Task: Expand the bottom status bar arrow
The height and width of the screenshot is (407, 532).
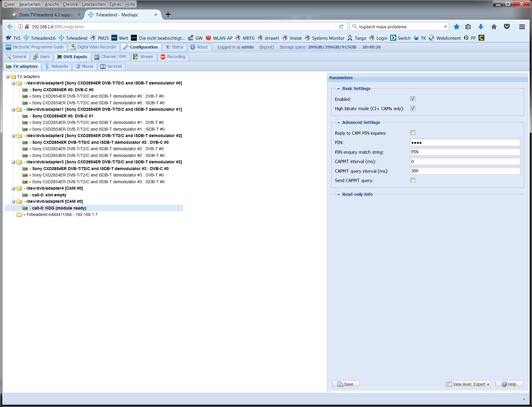Action: point(524,399)
